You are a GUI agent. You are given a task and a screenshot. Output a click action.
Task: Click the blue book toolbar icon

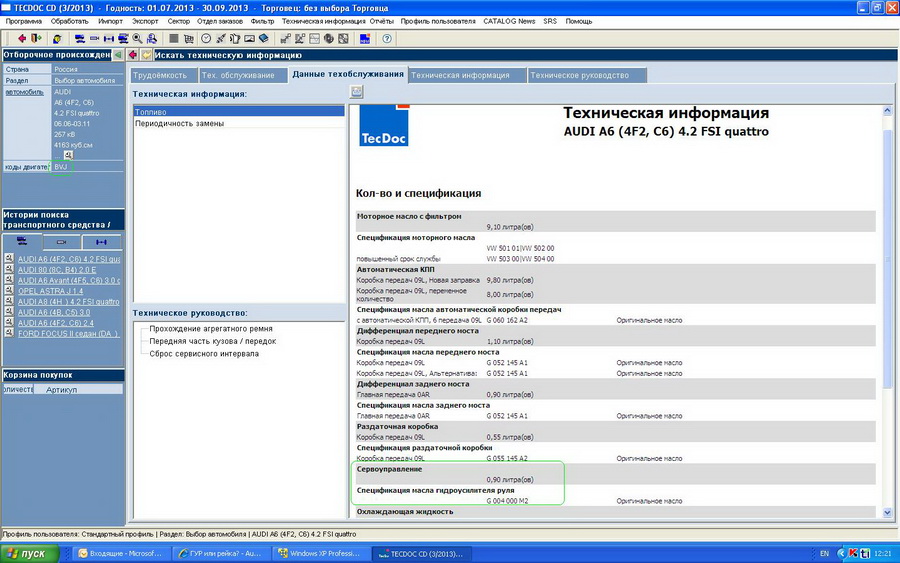(x=263, y=38)
